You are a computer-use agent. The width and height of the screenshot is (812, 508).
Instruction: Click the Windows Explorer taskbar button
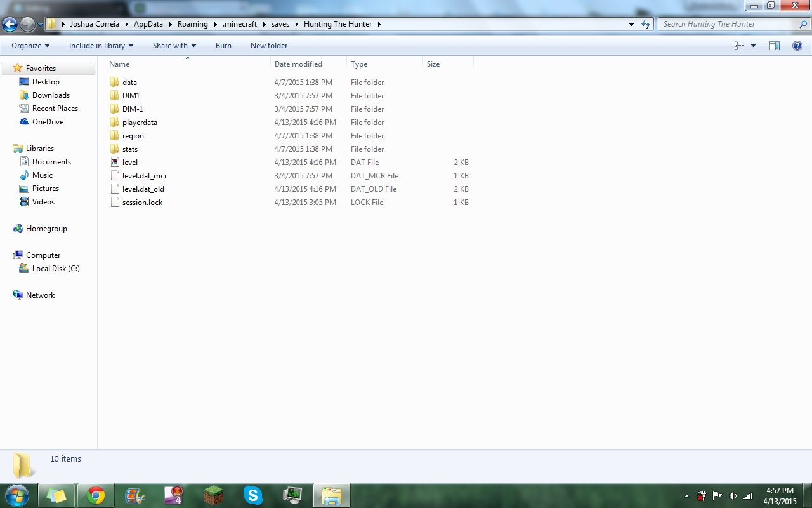click(x=332, y=495)
